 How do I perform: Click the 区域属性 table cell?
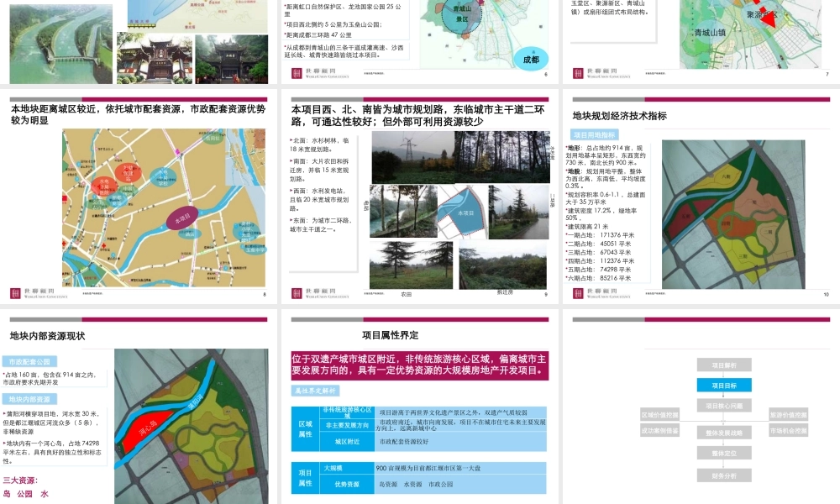(x=306, y=429)
